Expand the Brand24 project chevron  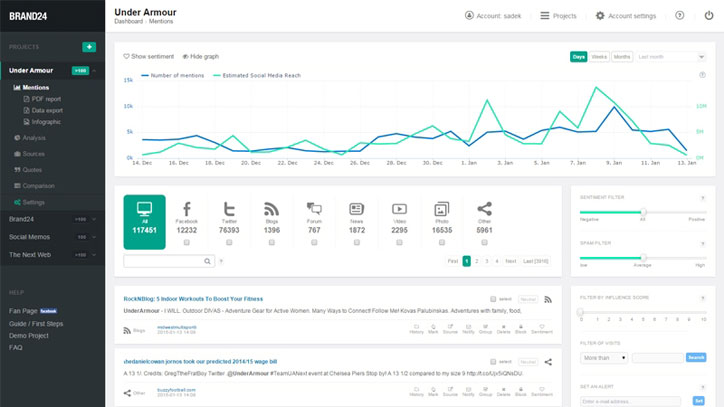coord(94,219)
